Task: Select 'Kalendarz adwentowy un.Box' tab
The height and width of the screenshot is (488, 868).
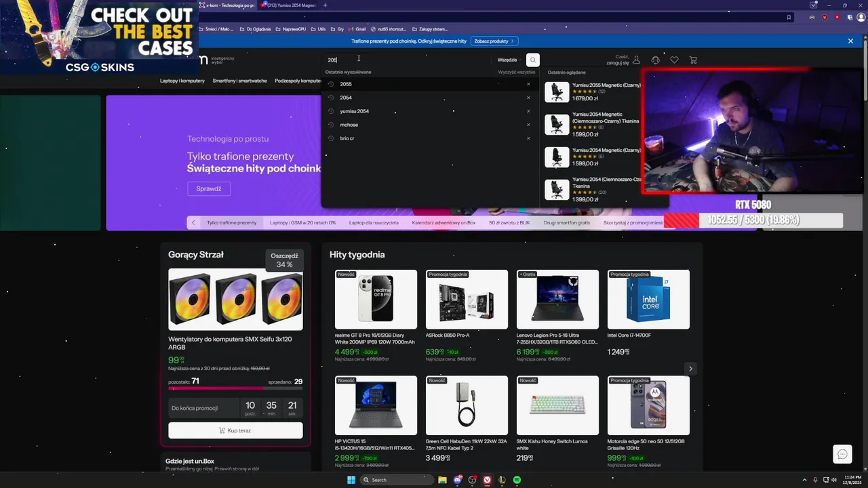Action: pos(443,222)
